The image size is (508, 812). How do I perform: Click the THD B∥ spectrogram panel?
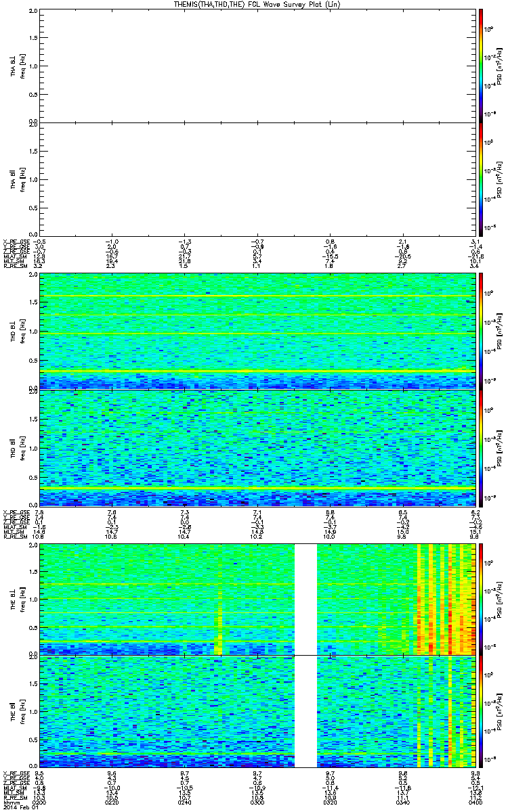(257, 448)
